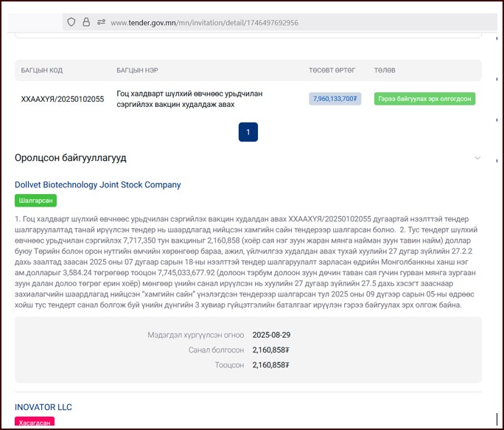Click the Оролцсон байгууллагууд section heading
504x430 pixels.
click(71, 158)
